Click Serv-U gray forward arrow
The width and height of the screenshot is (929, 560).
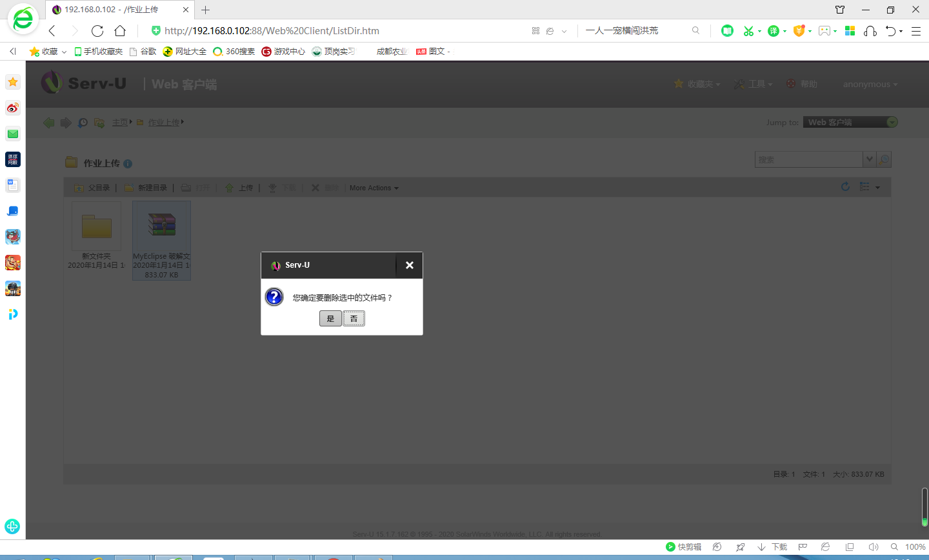coord(66,123)
